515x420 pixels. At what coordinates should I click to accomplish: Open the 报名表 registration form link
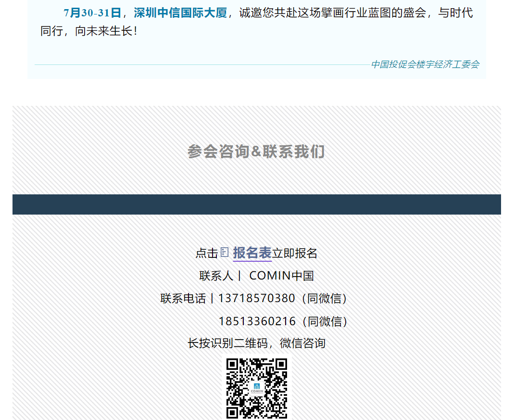252,253
